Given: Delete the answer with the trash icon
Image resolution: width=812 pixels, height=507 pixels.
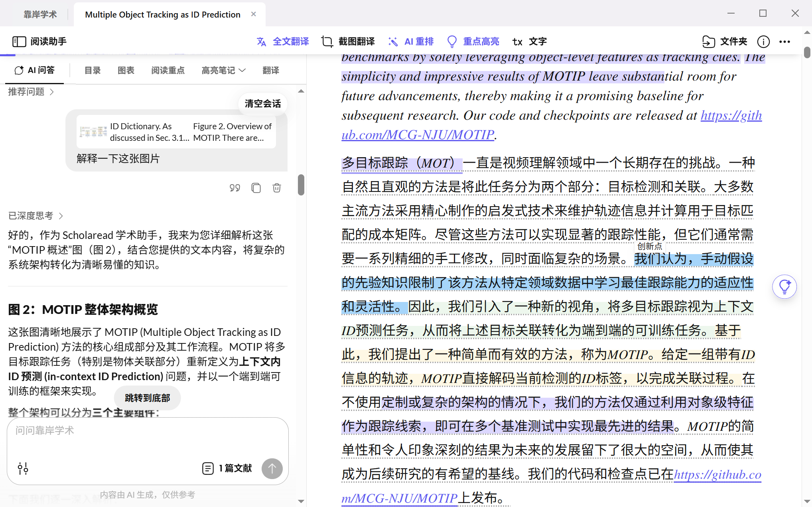Looking at the screenshot, I should (x=277, y=187).
